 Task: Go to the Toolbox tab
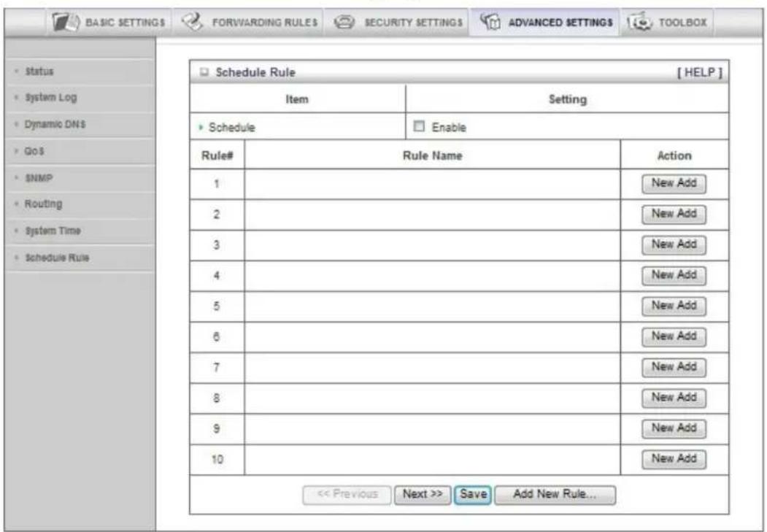[x=667, y=23]
